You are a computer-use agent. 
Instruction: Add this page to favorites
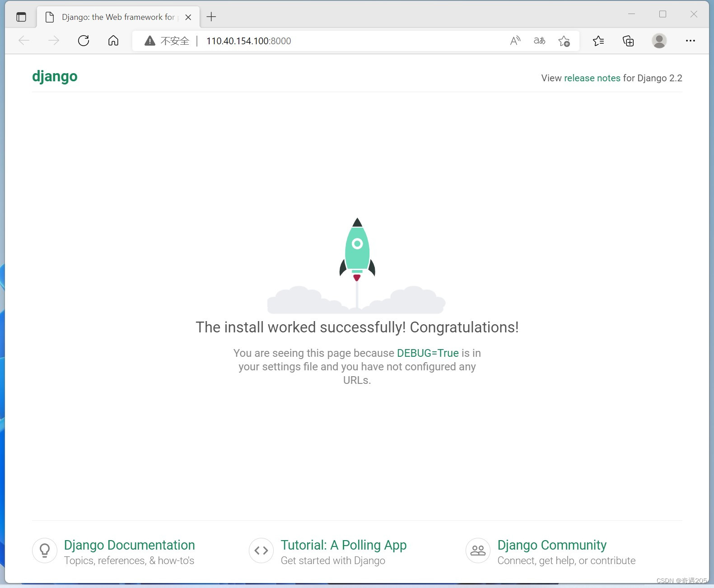[x=564, y=41]
